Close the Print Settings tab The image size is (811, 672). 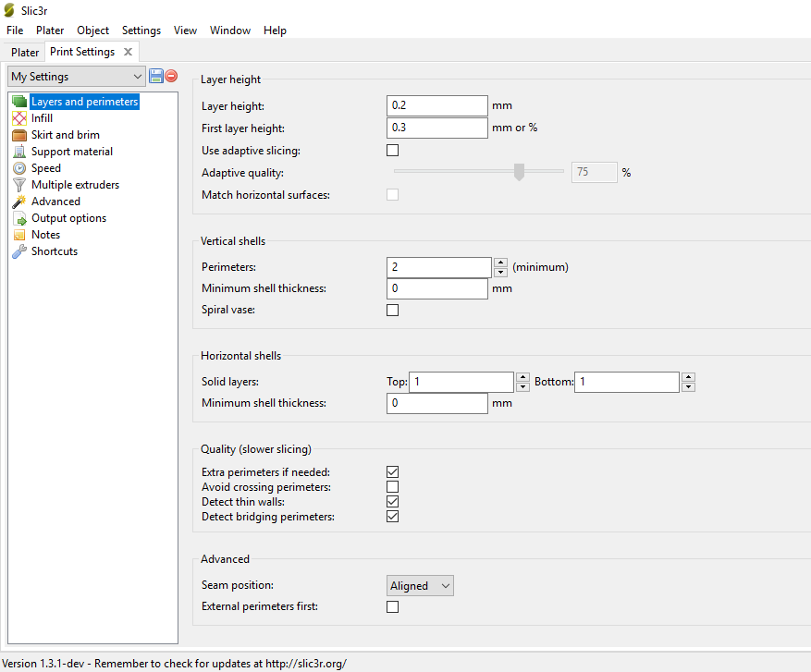click(128, 52)
